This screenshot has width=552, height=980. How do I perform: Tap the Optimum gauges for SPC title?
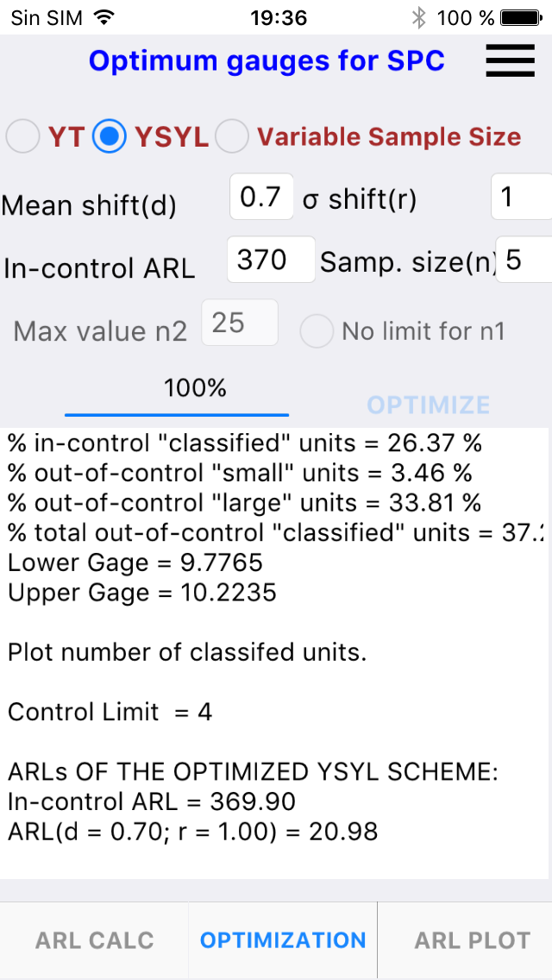coord(267,60)
